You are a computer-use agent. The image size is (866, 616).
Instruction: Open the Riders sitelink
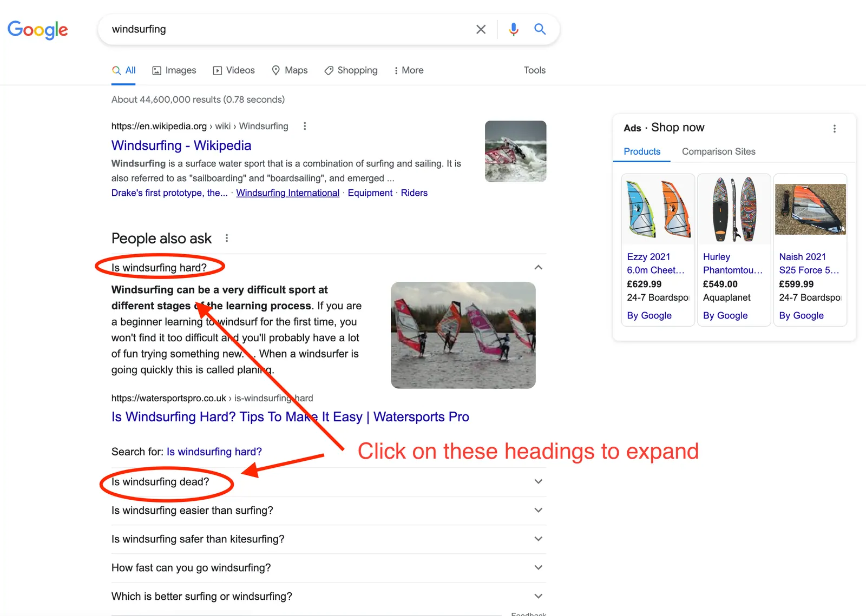(x=414, y=193)
